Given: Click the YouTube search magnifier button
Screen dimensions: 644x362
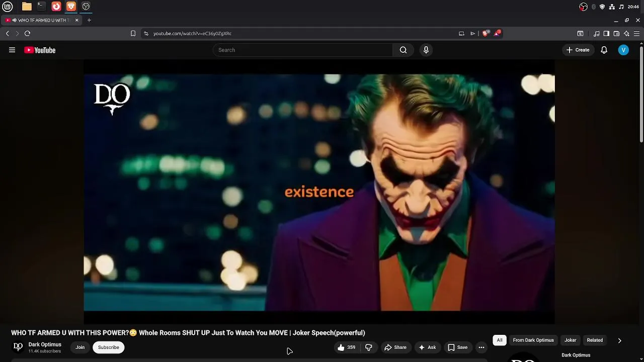Looking at the screenshot, I should click(403, 50).
